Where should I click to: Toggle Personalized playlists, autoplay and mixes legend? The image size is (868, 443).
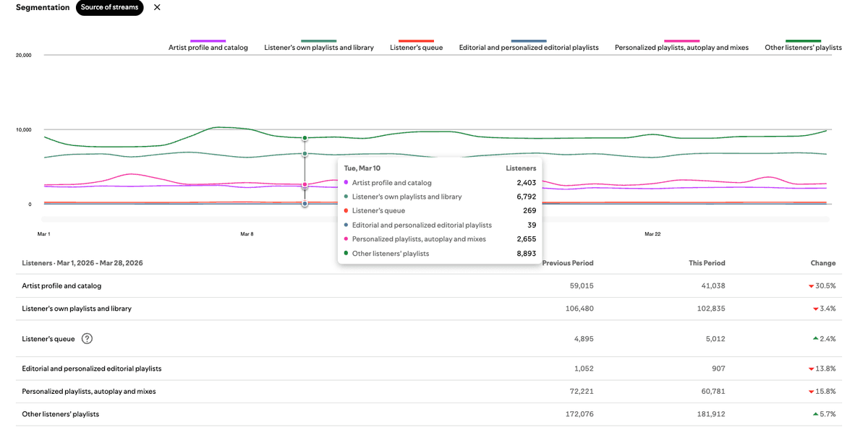(x=681, y=45)
